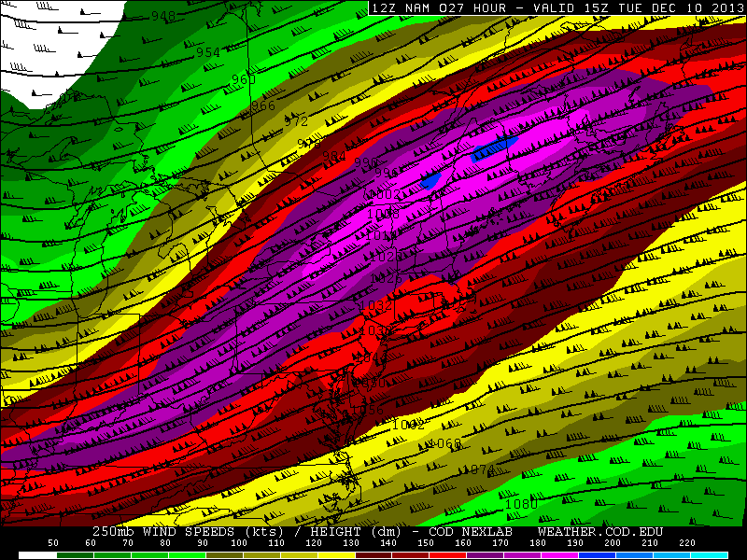Click the legend swatch between 130 and 140
The width and height of the screenshot is (747, 560).
pos(373,554)
